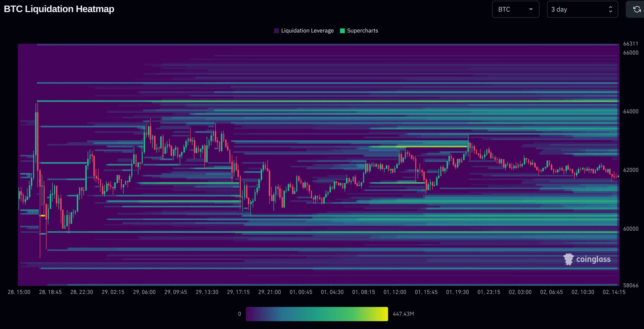Open the 3 day timeframe selector
Screen dimensions: 644x329
[582, 9]
